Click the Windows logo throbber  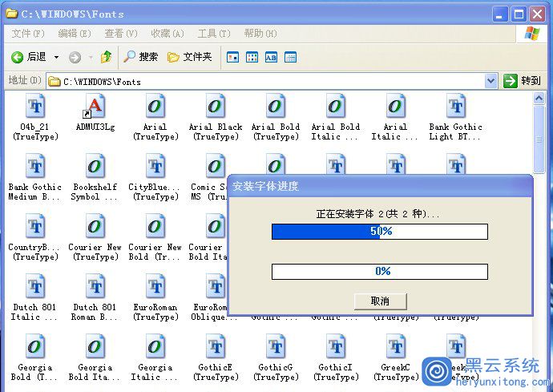click(532, 34)
